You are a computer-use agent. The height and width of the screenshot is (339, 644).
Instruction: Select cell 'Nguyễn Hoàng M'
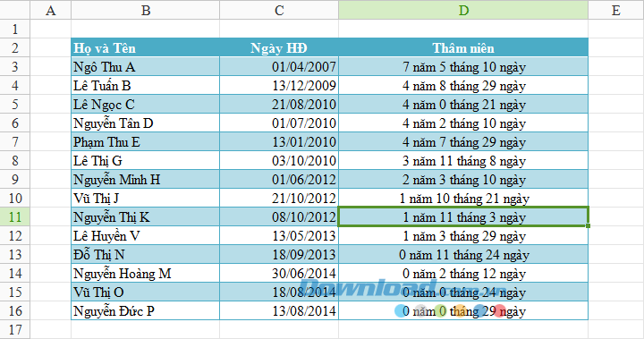tap(146, 273)
